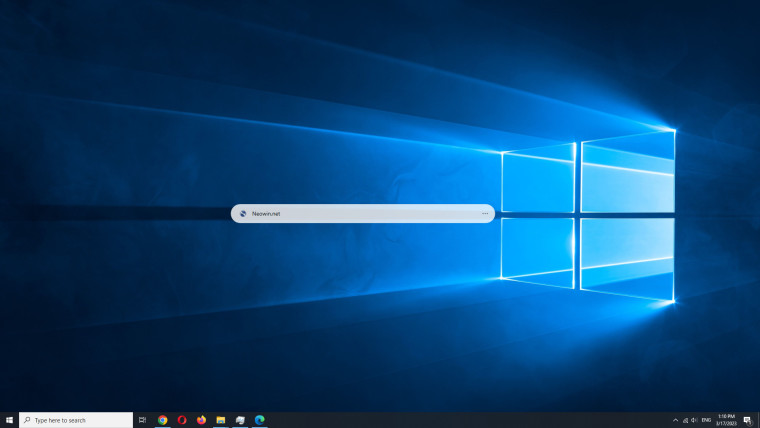The width and height of the screenshot is (760, 428).
Task: Open network status in the system tray
Action: coord(685,420)
